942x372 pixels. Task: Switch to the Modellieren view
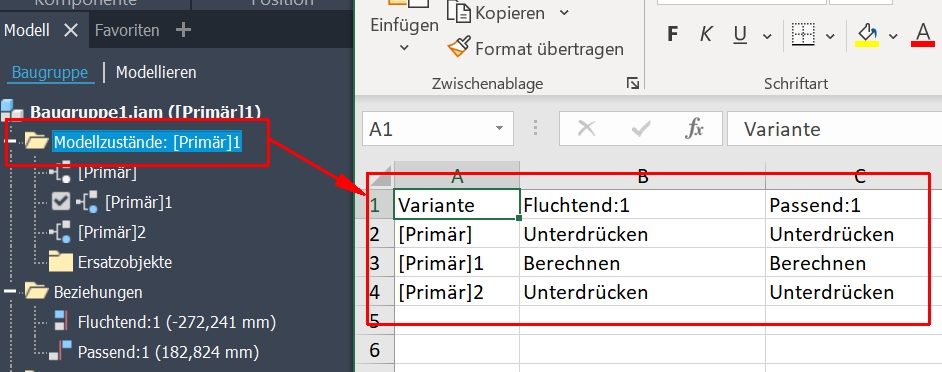(156, 73)
